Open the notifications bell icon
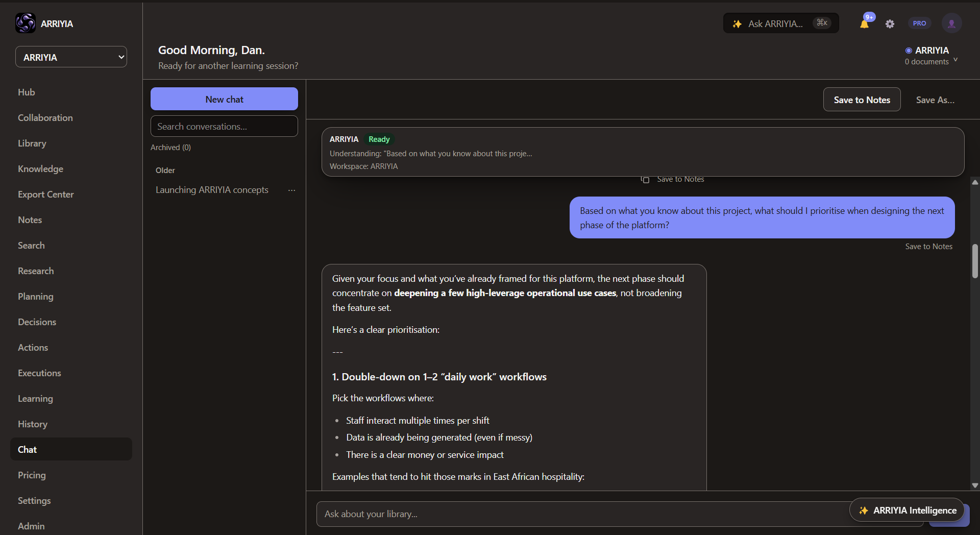980x535 pixels. coord(864,23)
